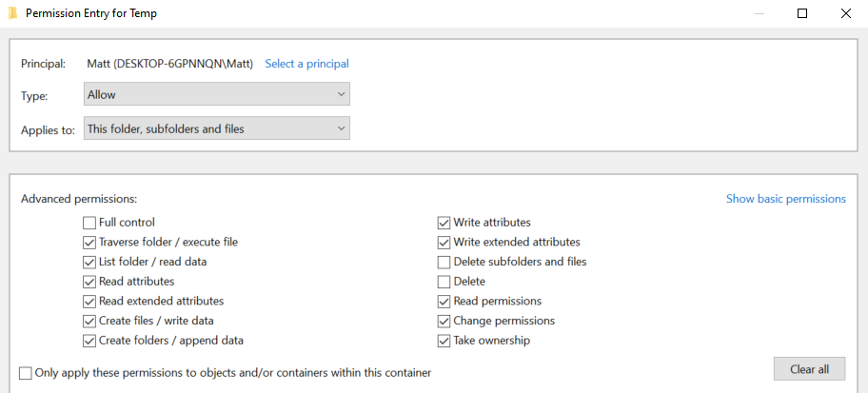Disable Write attributes permission

pos(444,223)
